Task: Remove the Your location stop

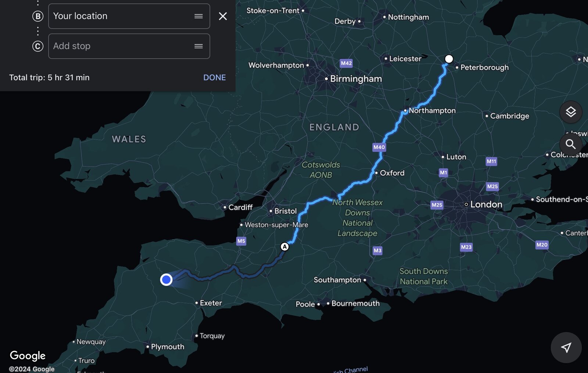Action: pyautogui.click(x=223, y=16)
